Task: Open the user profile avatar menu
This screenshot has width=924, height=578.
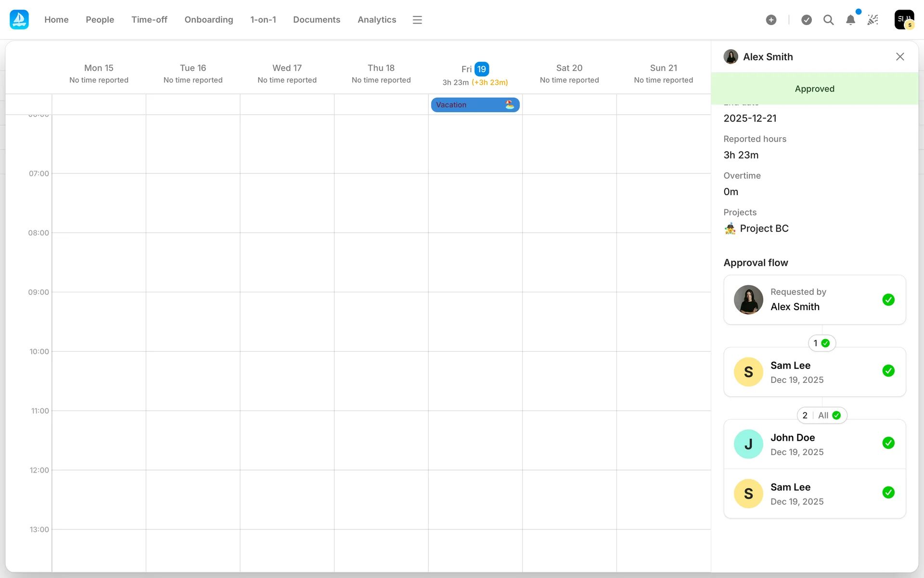Action: [904, 20]
